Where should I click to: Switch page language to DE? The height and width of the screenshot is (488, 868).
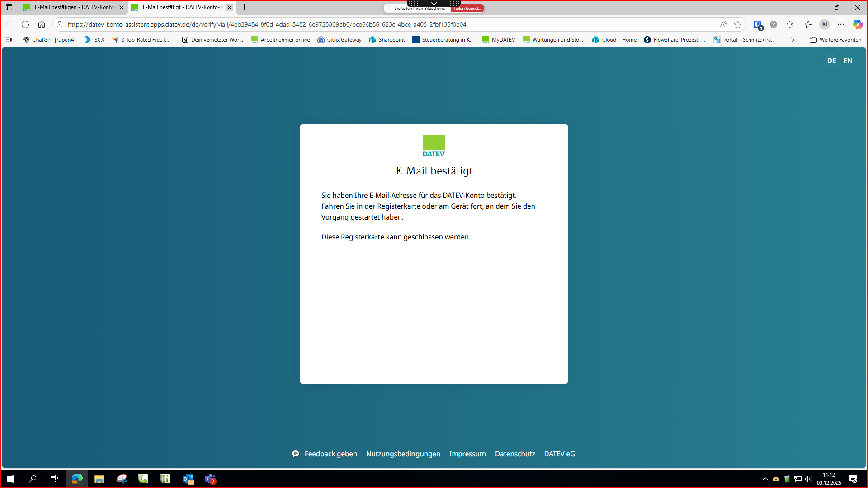click(x=831, y=61)
